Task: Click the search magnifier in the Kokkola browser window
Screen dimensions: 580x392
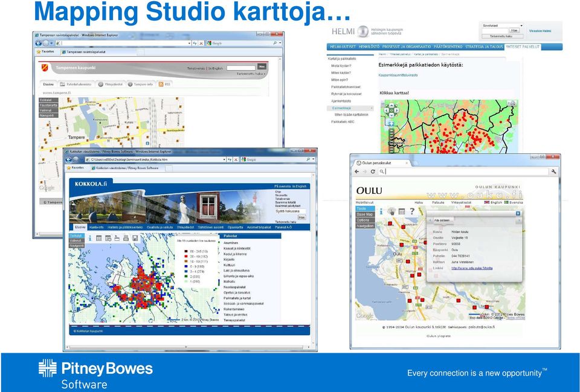Action: point(308,159)
